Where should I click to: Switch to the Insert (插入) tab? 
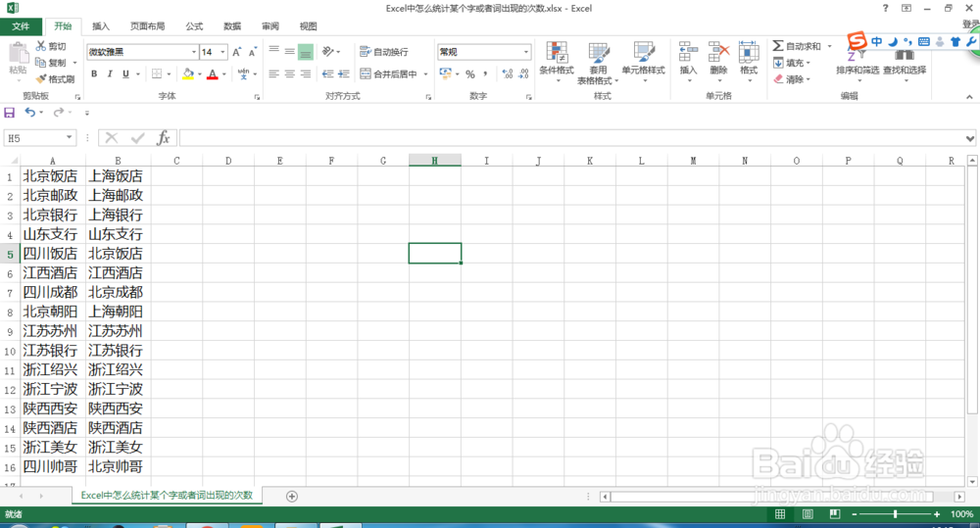point(101,26)
